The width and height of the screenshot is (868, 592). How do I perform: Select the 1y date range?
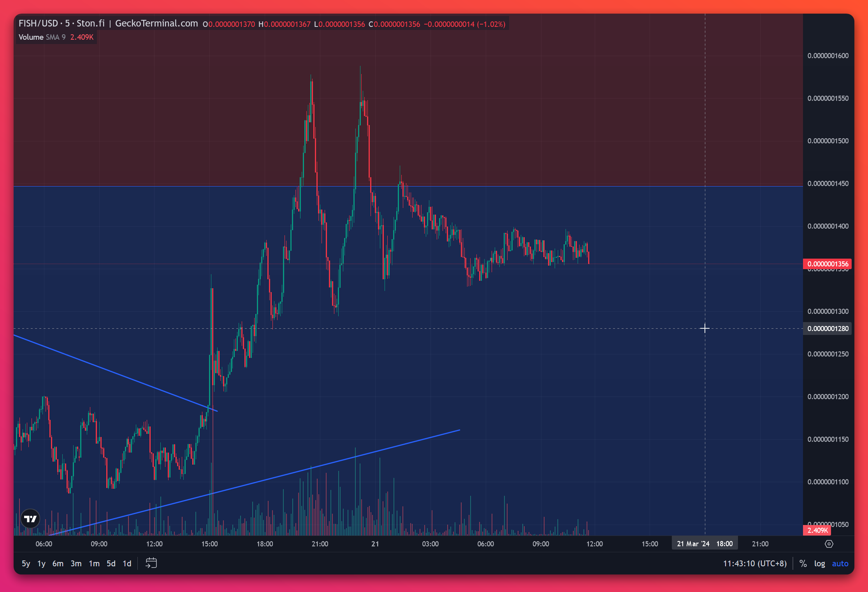tap(41, 564)
